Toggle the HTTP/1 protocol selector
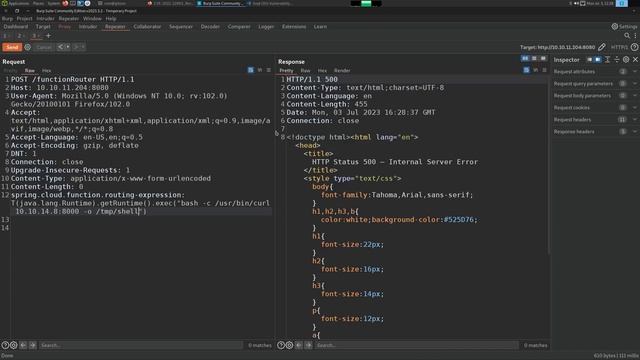Image resolution: width=640 pixels, height=360 pixels. pos(619,47)
